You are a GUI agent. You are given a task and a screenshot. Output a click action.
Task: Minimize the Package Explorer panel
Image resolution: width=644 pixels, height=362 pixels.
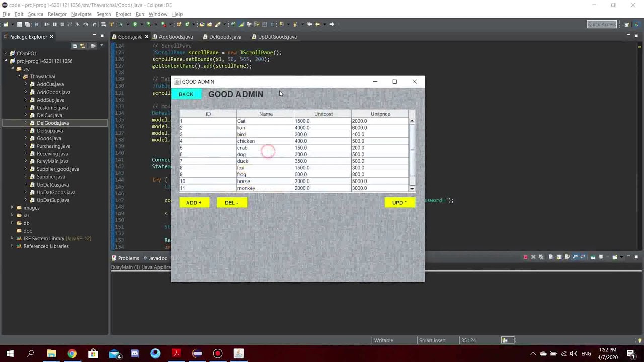[x=94, y=35]
